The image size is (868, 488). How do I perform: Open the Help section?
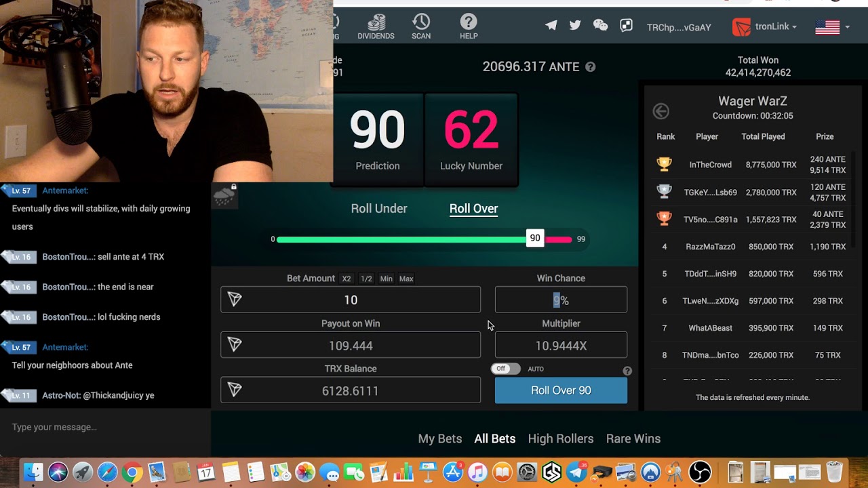469,26
